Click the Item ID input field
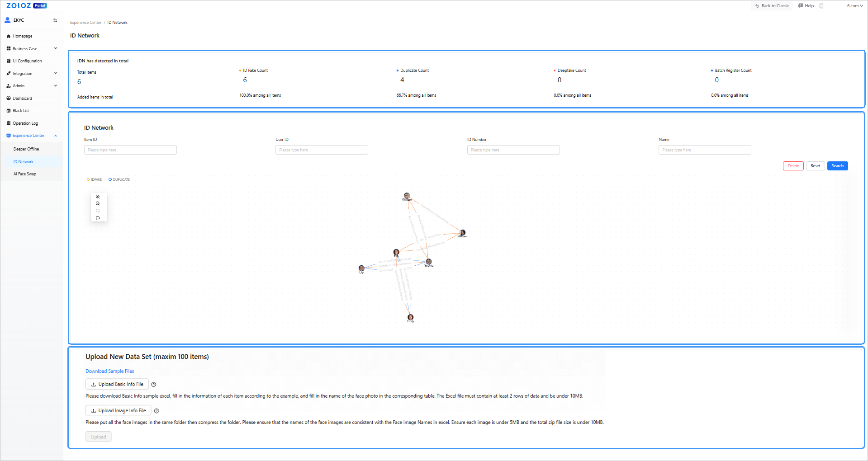 pos(130,150)
